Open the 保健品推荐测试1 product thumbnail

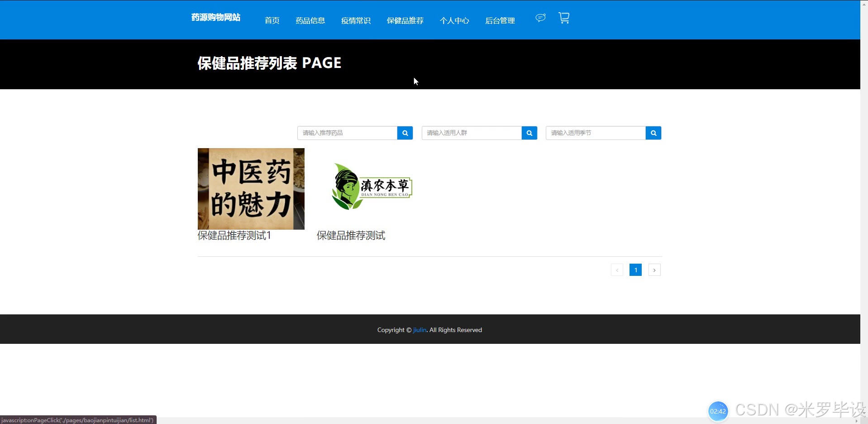coord(251,189)
